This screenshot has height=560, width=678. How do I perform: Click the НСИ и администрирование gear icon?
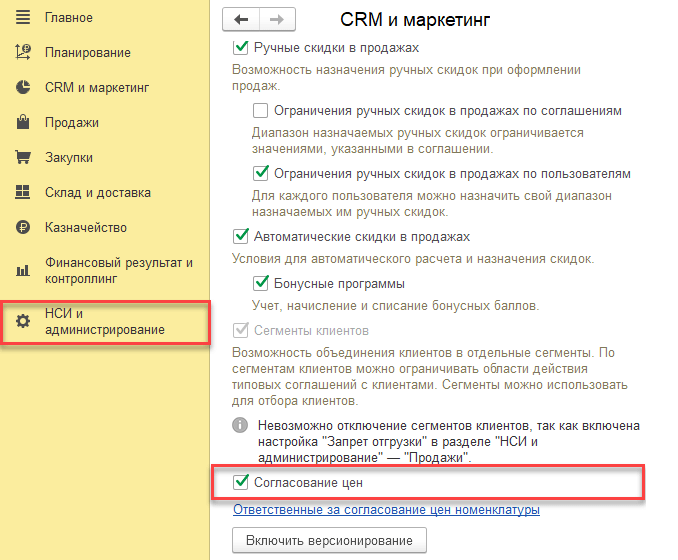24,322
